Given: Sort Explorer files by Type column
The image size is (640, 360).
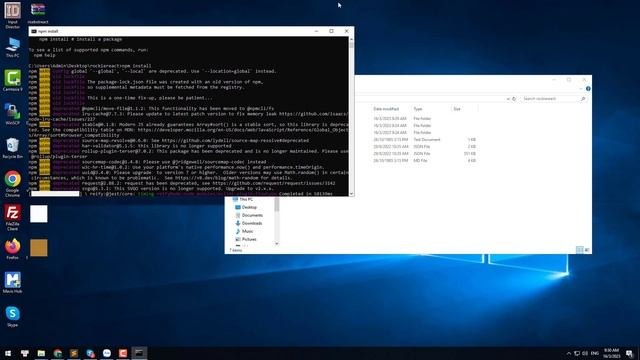Looking at the screenshot, I should (418, 109).
